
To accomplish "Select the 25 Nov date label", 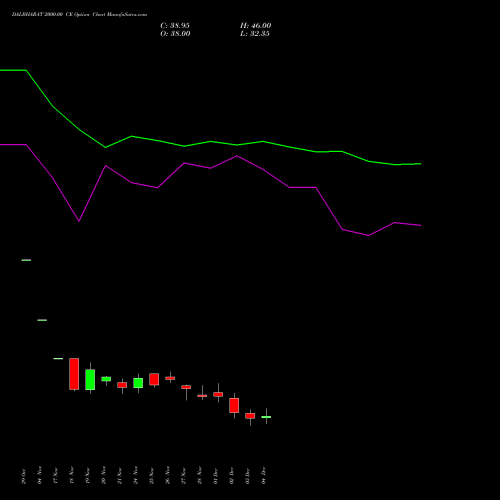I will [151, 475].
